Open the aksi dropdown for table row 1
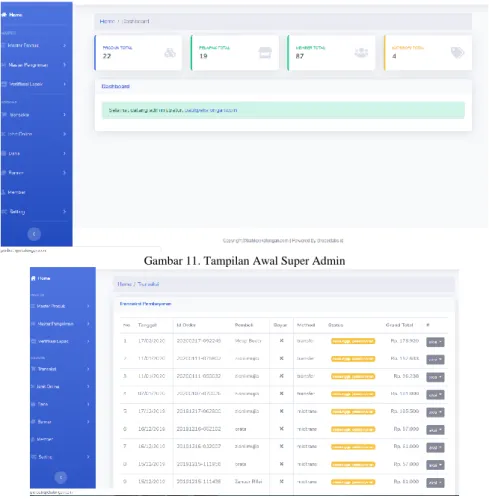The height and width of the screenshot is (499, 489). pyautogui.click(x=435, y=342)
